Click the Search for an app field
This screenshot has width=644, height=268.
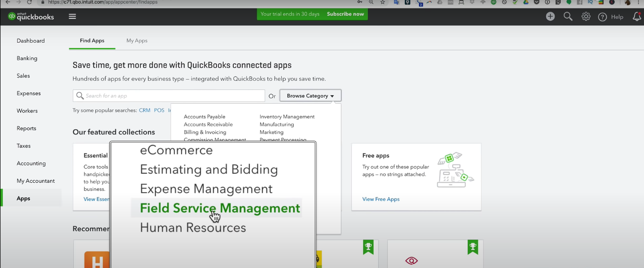[x=169, y=96]
